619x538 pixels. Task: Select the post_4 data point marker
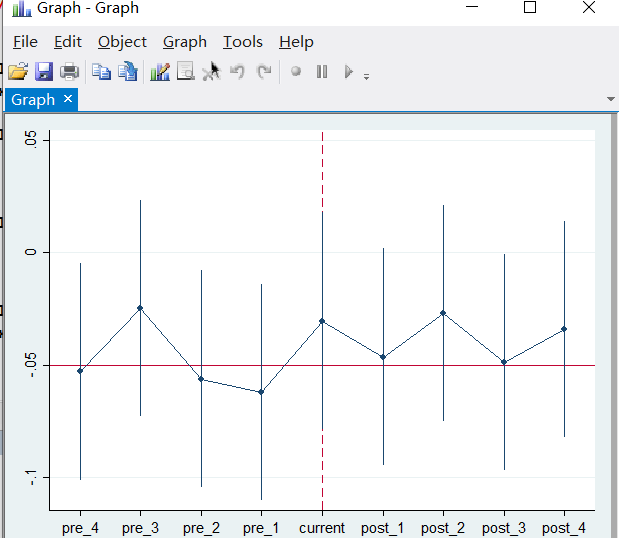pos(564,329)
